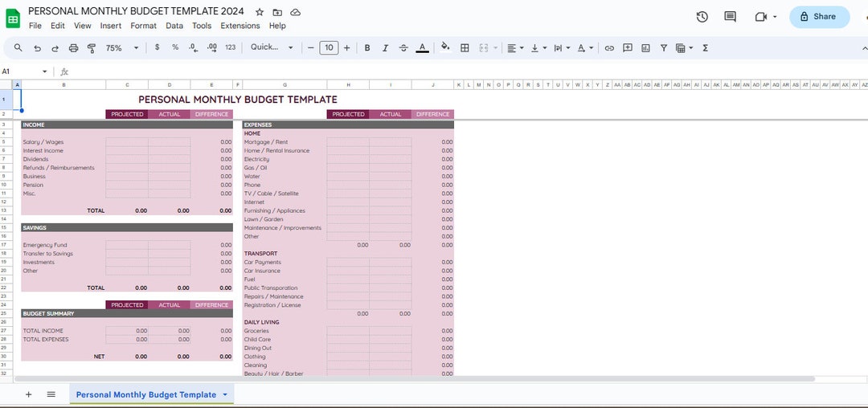This screenshot has height=408, width=868.
Task: Open the Tools menu
Action: coord(202,26)
